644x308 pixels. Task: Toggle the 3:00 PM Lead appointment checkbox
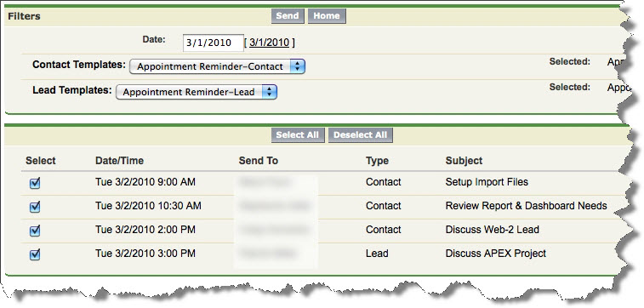pos(36,254)
